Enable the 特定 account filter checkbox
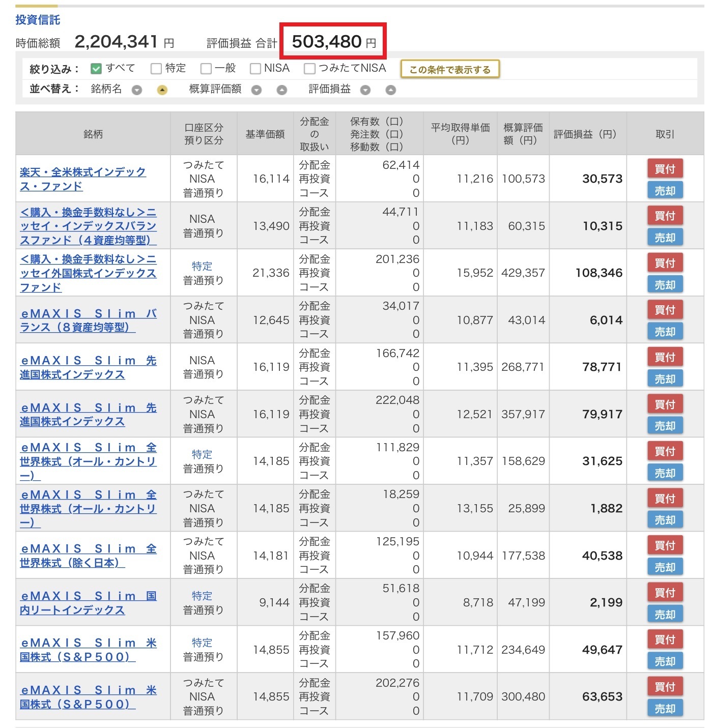 [156, 69]
